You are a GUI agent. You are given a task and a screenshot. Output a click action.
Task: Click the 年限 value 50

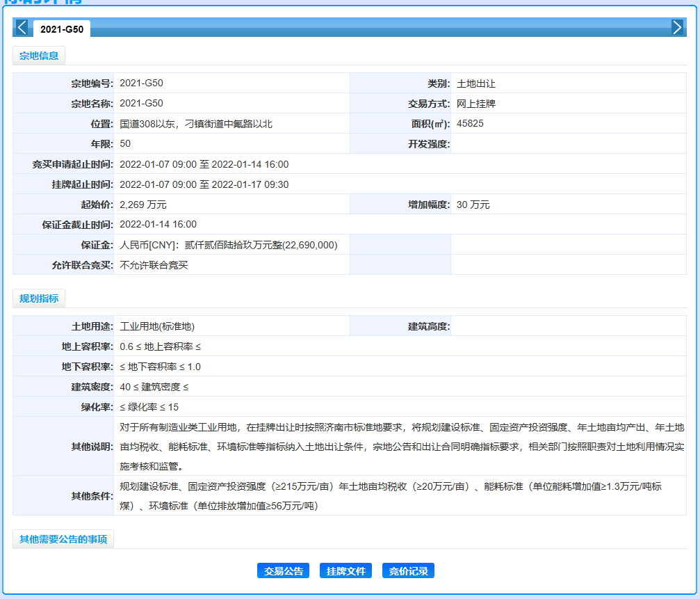125,143
